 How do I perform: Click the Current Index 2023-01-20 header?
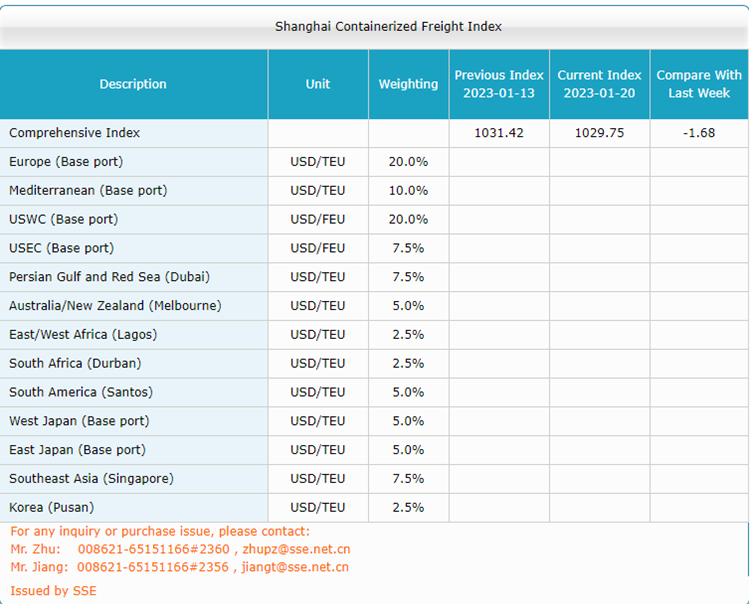pos(599,84)
